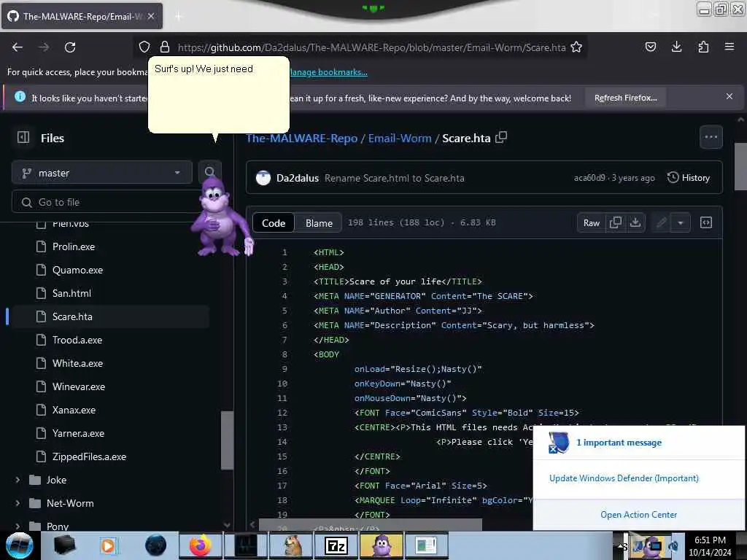Open the media player taskbar icon

click(x=108, y=545)
